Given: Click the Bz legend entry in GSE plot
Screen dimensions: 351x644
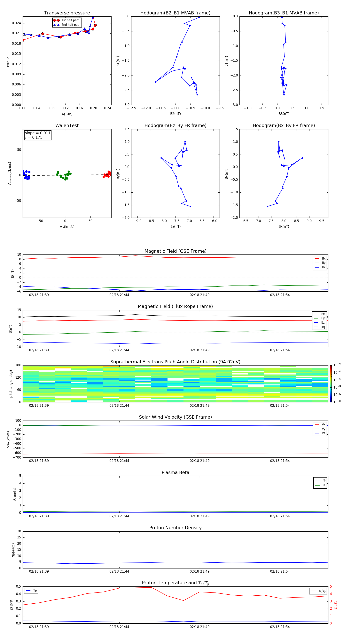Looking at the screenshot, I should (320, 267).
